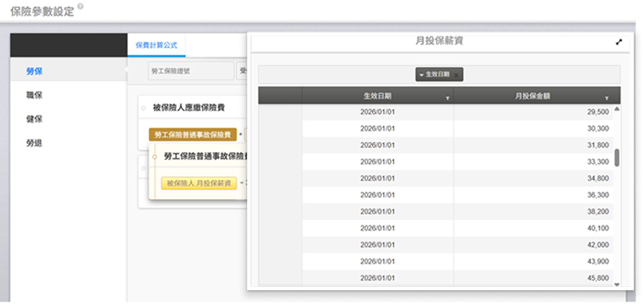This screenshot has width=644, height=304.
Task: Open filter for 生效日期 column
Action: tap(447, 98)
